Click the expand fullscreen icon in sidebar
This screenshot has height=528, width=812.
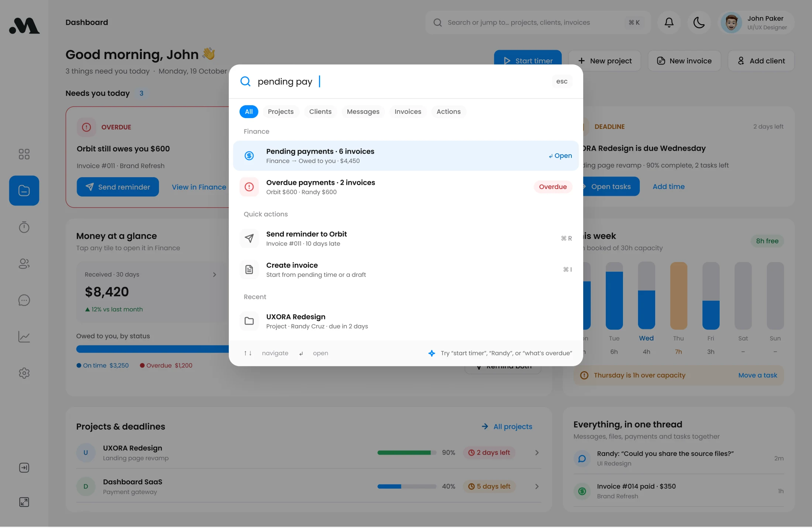24,502
